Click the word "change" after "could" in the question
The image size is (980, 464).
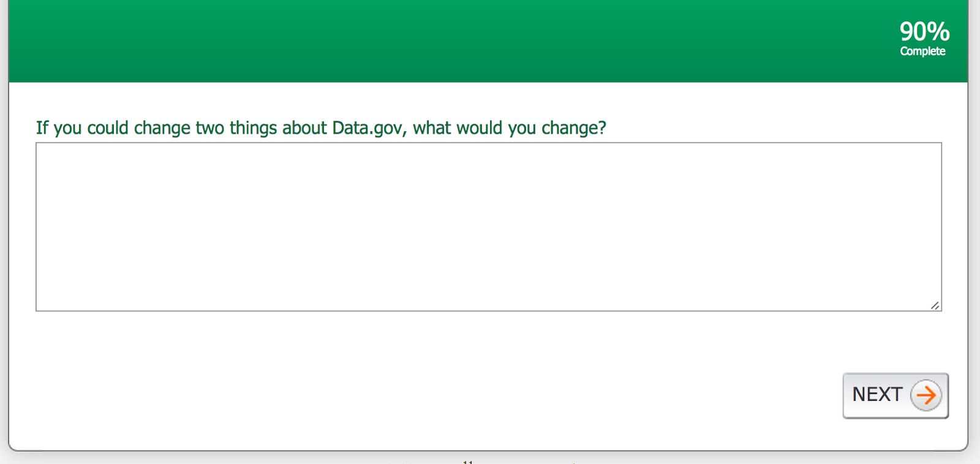[x=162, y=128]
